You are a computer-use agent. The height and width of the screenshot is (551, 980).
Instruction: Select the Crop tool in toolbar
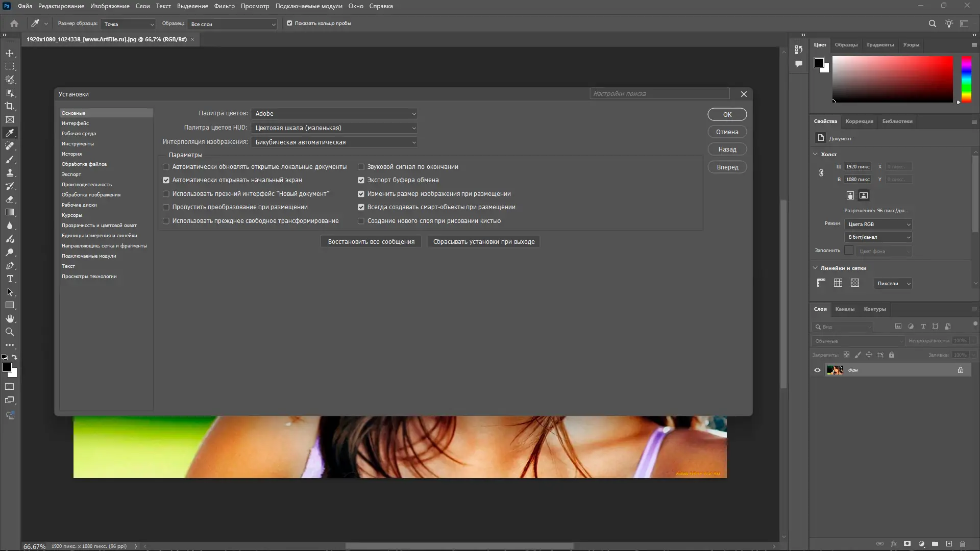tap(10, 106)
